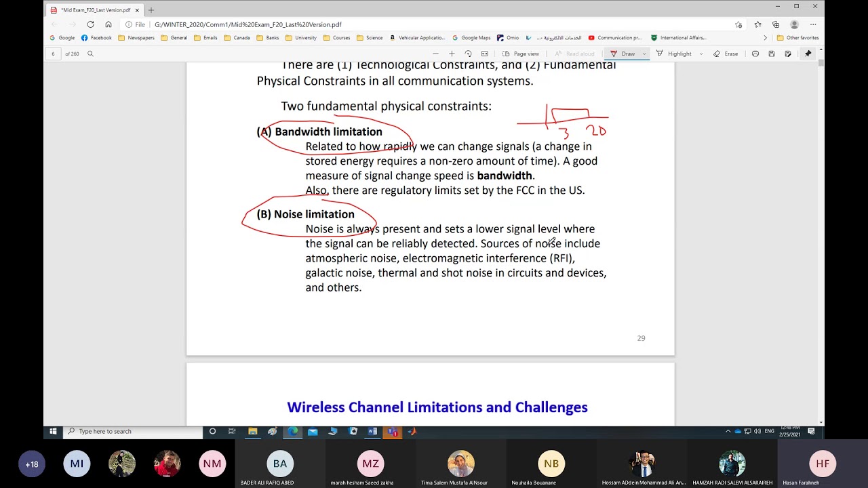Screen dimensions: 868x488
Task: Open the Communication YouTube bookmark
Action: coord(615,38)
